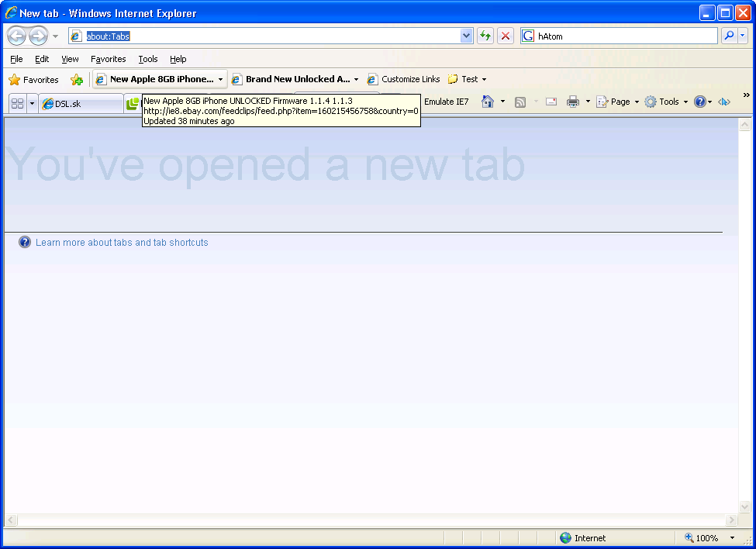Expand the command bar overflow chevron
The image size is (756, 549).
(x=747, y=95)
